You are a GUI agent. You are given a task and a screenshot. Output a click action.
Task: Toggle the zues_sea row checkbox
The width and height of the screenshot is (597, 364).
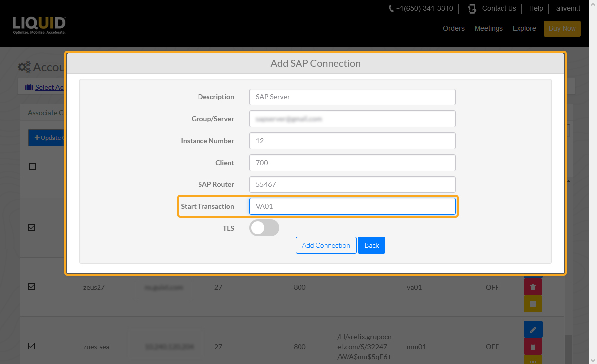pyautogui.click(x=32, y=346)
